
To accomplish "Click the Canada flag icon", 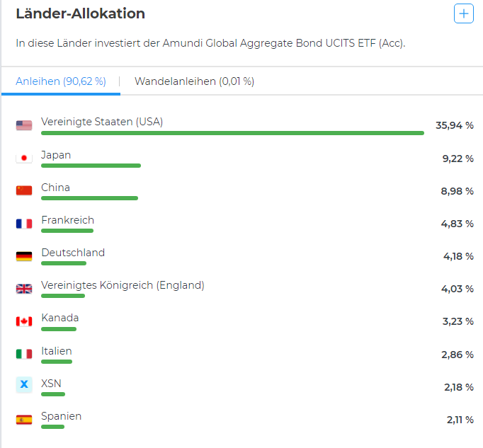I will (x=24, y=321).
